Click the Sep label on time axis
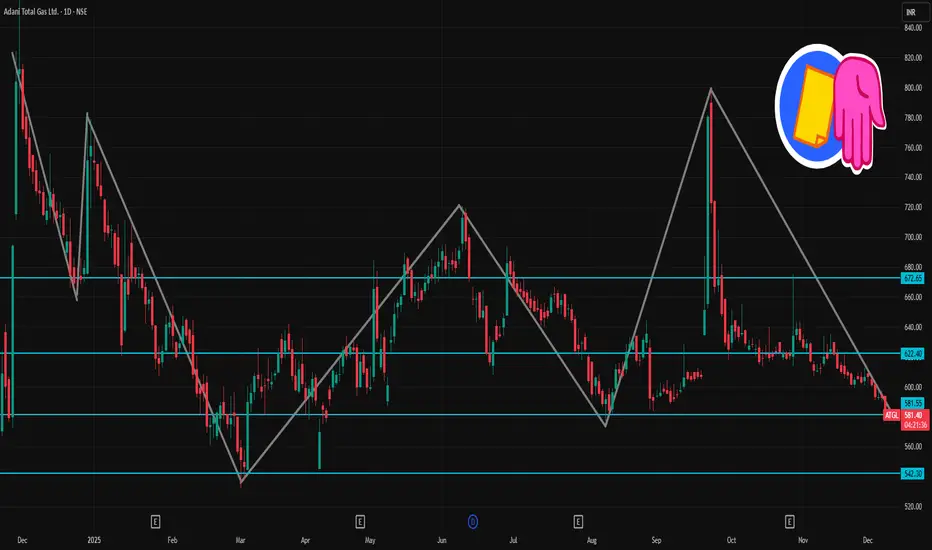The width and height of the screenshot is (932, 550). point(656,540)
